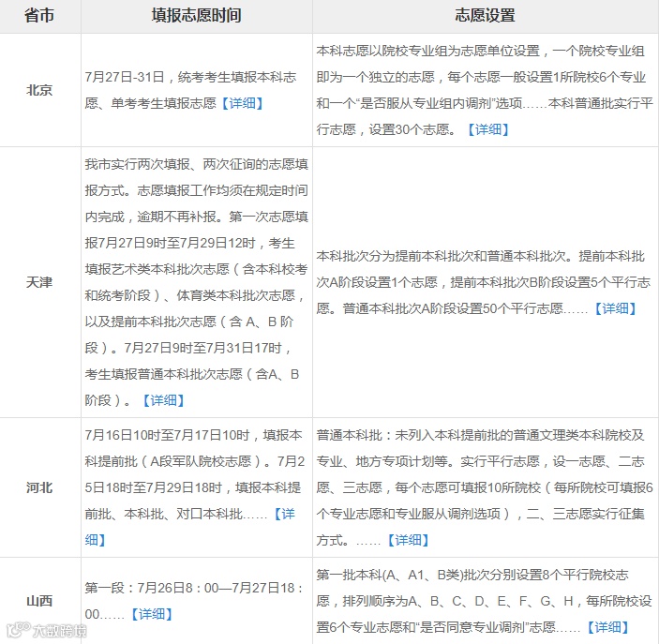Open 详细 link in 天津 填报志愿时间 cell
659x644 pixels.
(x=164, y=400)
